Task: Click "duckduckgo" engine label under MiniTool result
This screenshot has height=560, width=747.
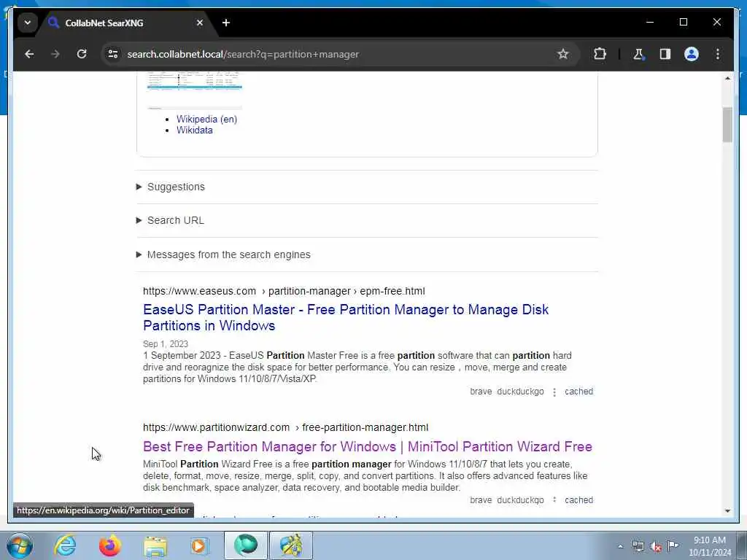Action: (520, 500)
